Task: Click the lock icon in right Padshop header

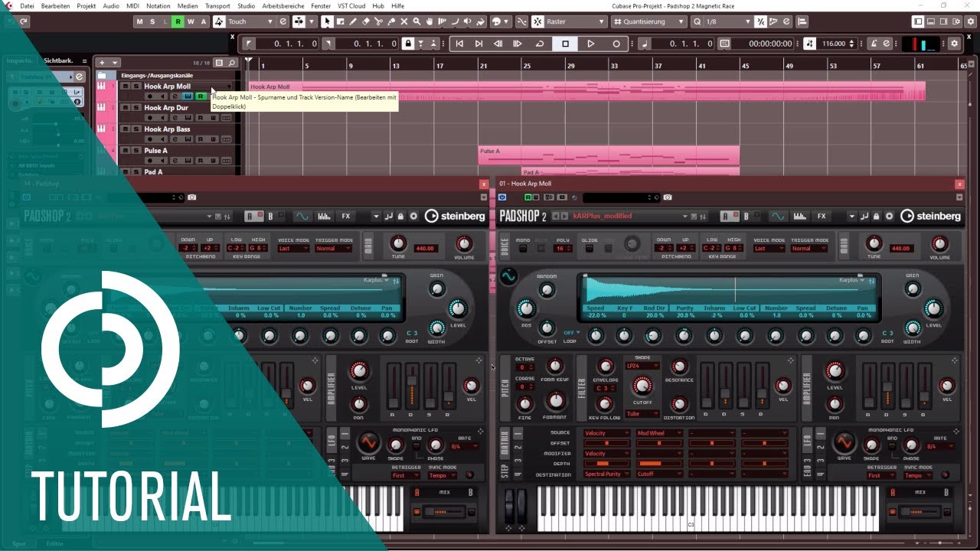Action: point(877,217)
